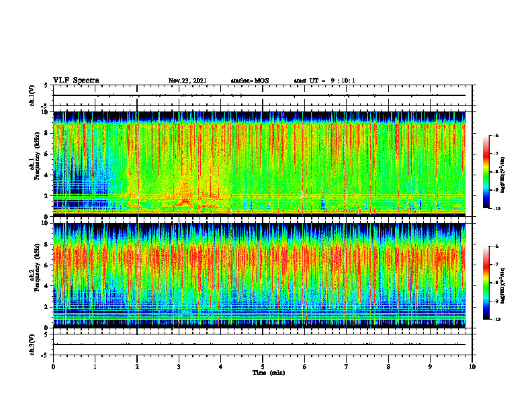Click the "Time (min)" x-axis label
The image size is (532, 411).
pyautogui.click(x=269, y=373)
